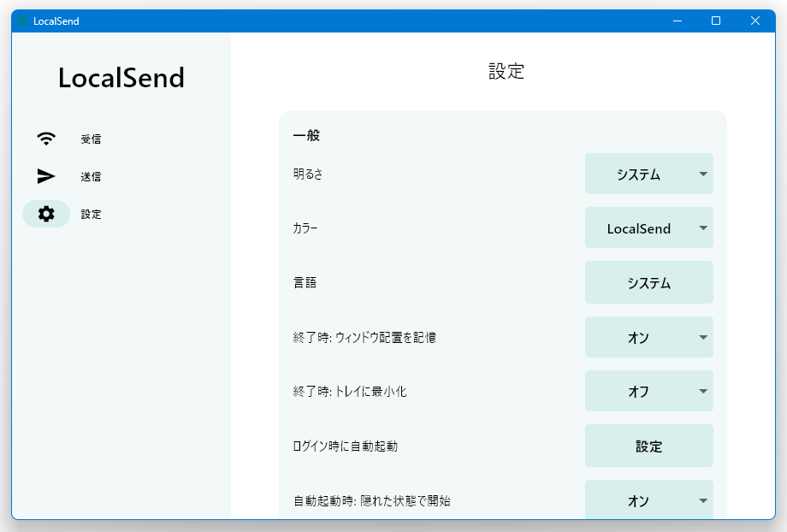Click the ログイン時に自動起動 label

(x=346, y=446)
